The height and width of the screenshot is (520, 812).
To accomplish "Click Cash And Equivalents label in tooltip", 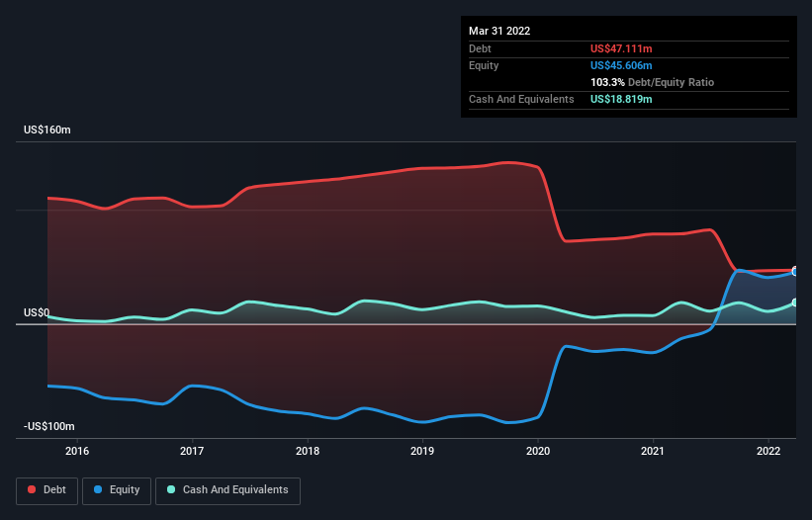I will coord(521,99).
